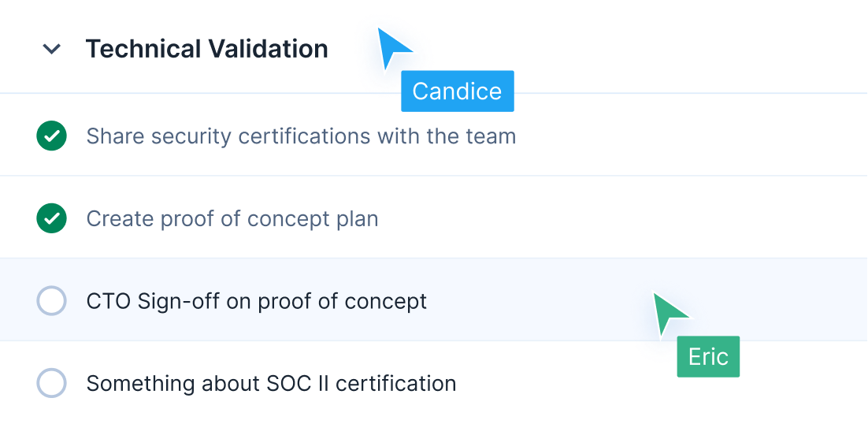The width and height of the screenshot is (868, 424).
Task: Select the green Eric name tag
Action: point(708,357)
